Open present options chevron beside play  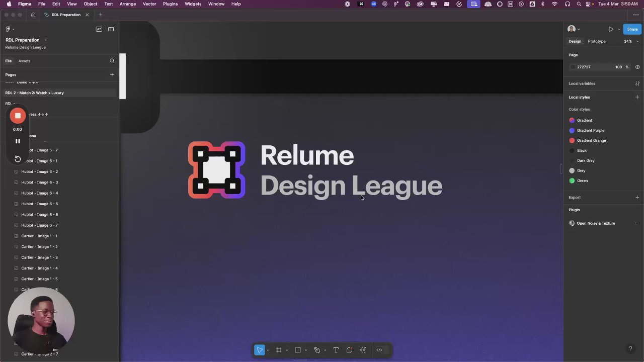(619, 29)
